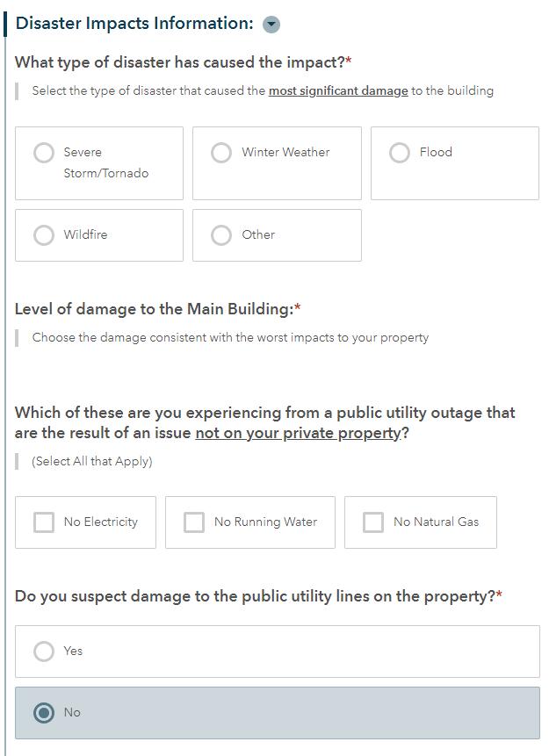Click the 'Do you suspect damage' question label
This screenshot has height=756, width=549.
(x=255, y=596)
